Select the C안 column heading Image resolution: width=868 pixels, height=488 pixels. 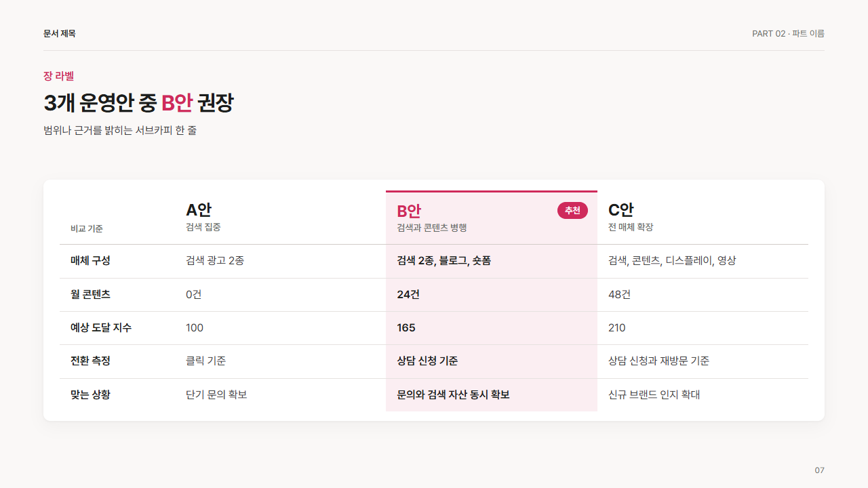621,209
